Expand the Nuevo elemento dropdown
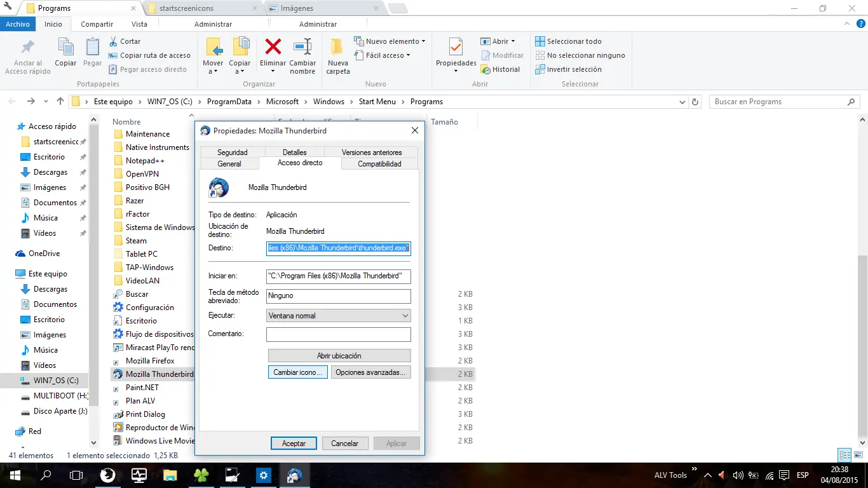Screen dimensions: 868x488 [x=423, y=41]
